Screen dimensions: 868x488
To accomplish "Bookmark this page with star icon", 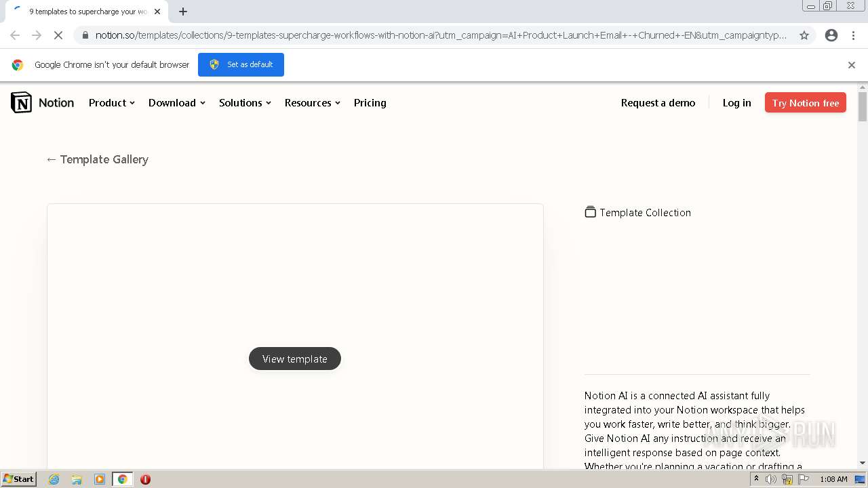I will 804,35.
